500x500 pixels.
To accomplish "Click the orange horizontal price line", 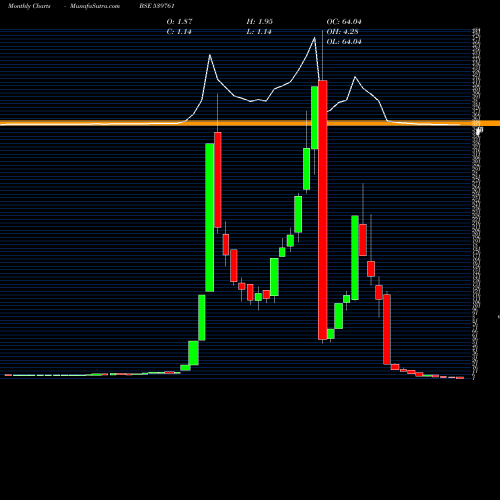I will coord(250,123).
